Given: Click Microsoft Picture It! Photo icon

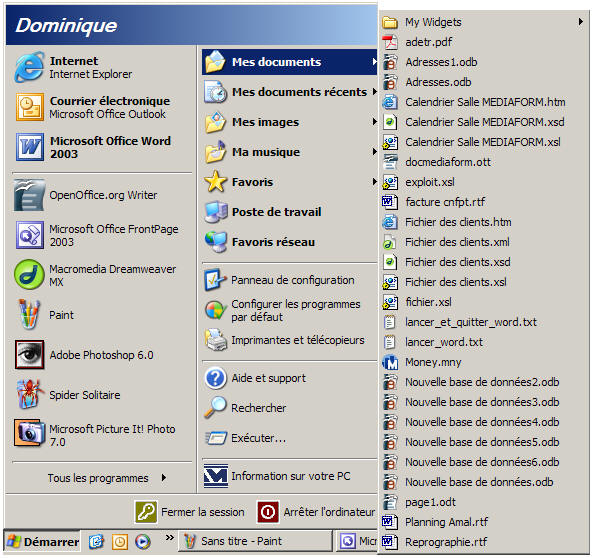Looking at the screenshot, I should (x=28, y=433).
